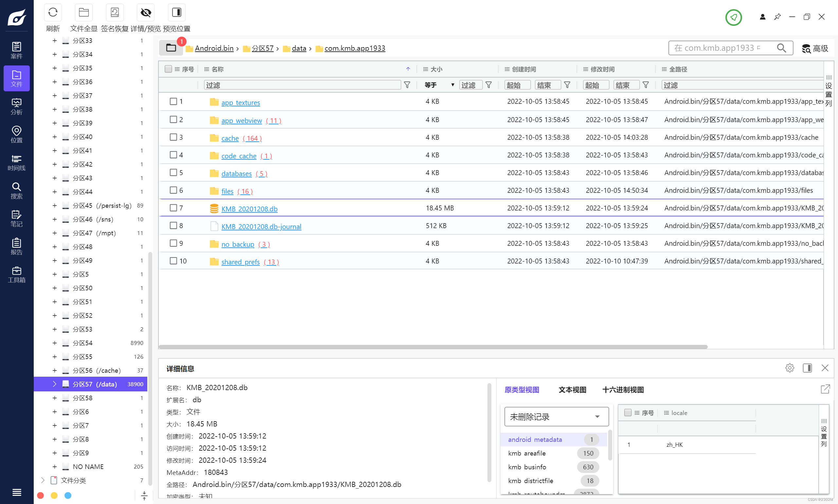Switch to the 十六进制视图 tab

(x=623, y=389)
